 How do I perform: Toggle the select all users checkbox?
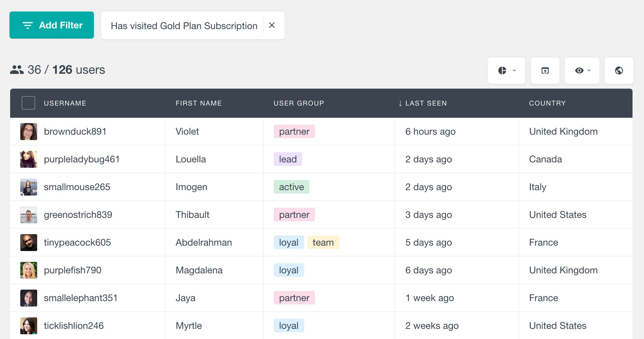[x=28, y=103]
